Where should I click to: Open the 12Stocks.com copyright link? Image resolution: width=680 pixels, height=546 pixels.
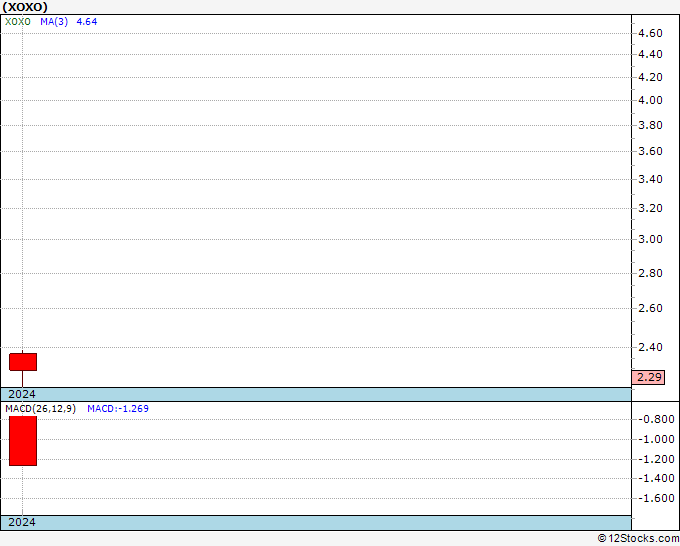[638, 539]
